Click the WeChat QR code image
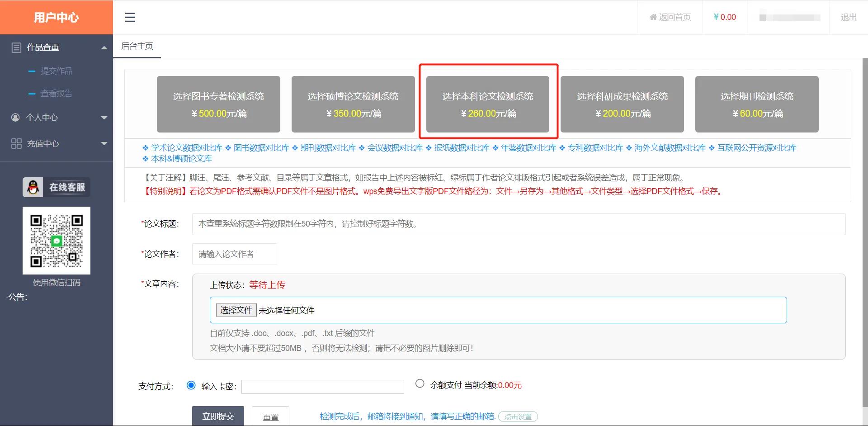 [x=56, y=240]
